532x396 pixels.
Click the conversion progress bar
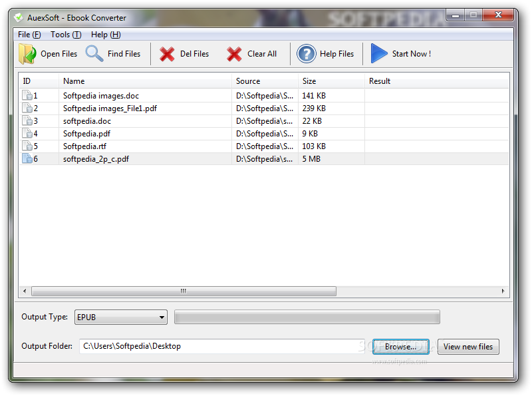coord(307,317)
